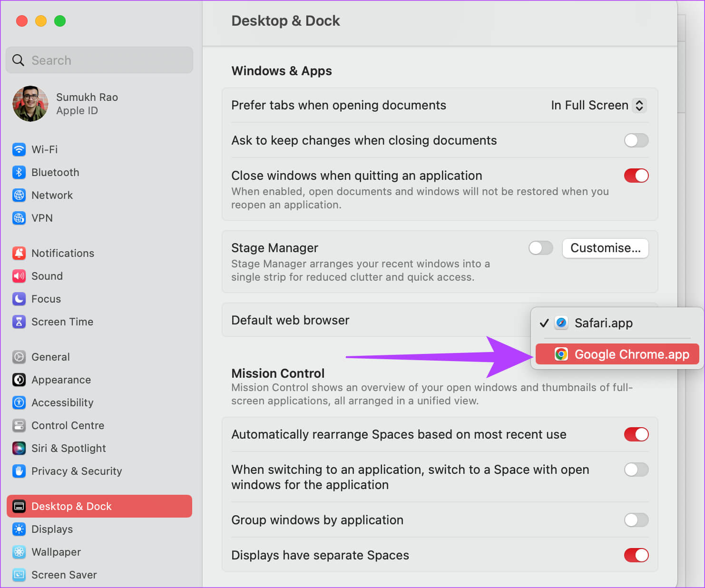
Task: Click the Windows & Apps heading
Action: tap(282, 71)
